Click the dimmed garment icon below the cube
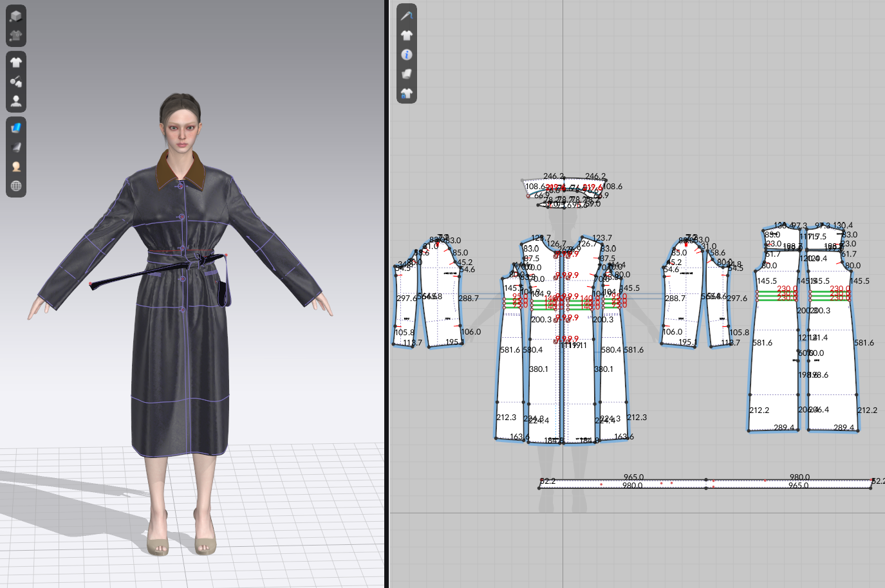This screenshot has width=885, height=588. click(16, 35)
